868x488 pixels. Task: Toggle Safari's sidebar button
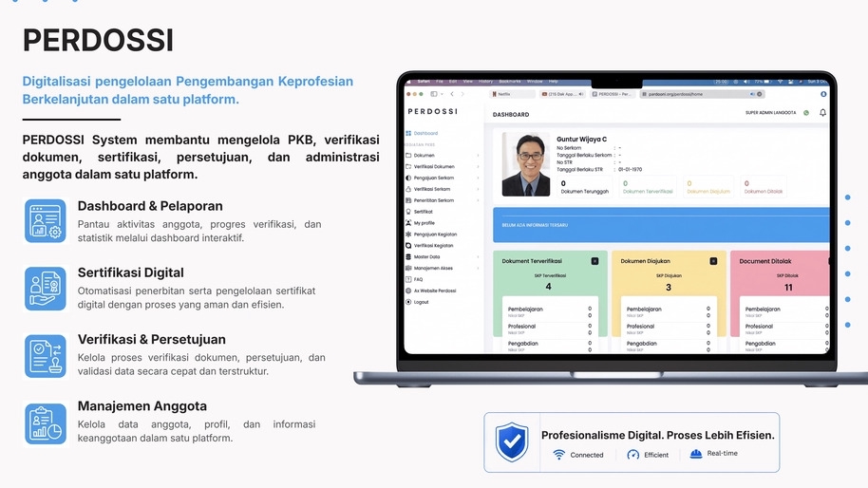point(433,94)
